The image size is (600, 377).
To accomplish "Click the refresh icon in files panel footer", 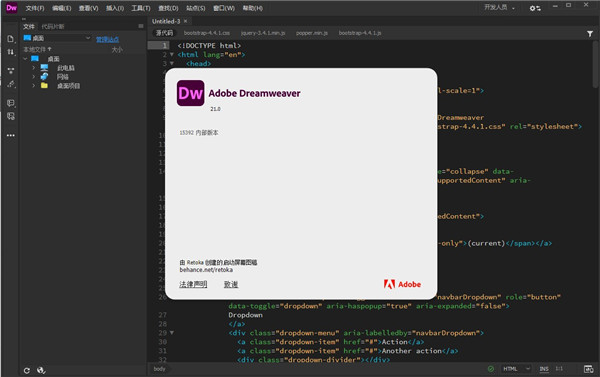I will coord(27,370).
